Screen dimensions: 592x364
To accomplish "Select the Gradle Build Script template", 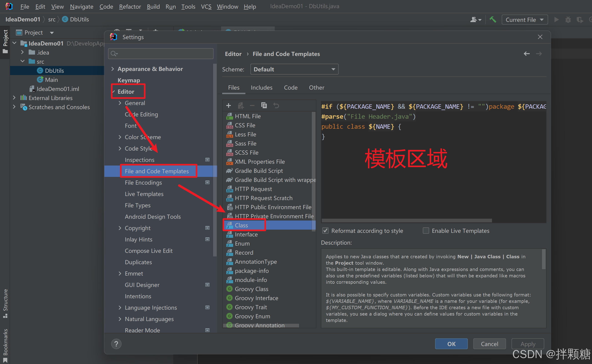I will 259,171.
